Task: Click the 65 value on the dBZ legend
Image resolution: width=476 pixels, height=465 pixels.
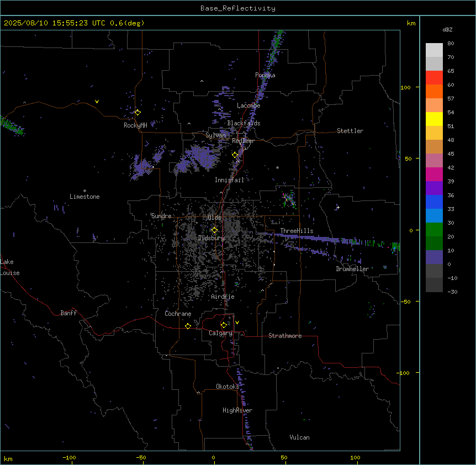Action: pos(451,71)
